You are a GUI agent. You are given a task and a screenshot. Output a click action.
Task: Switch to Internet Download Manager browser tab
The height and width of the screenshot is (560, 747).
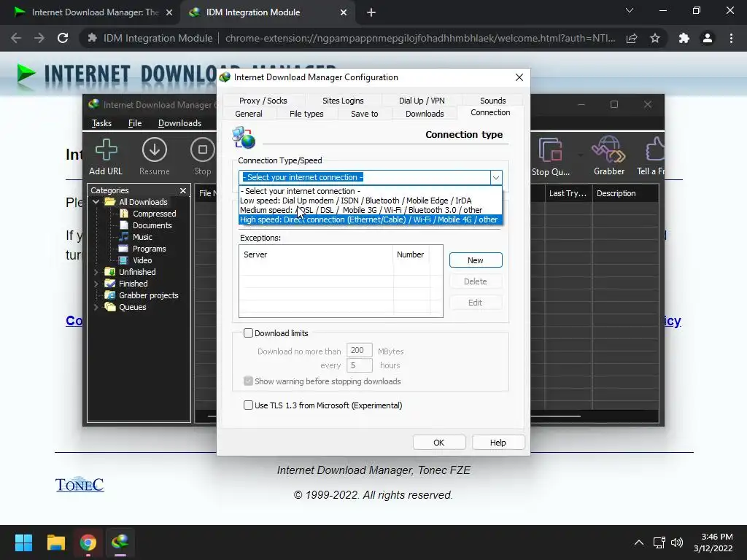93,12
